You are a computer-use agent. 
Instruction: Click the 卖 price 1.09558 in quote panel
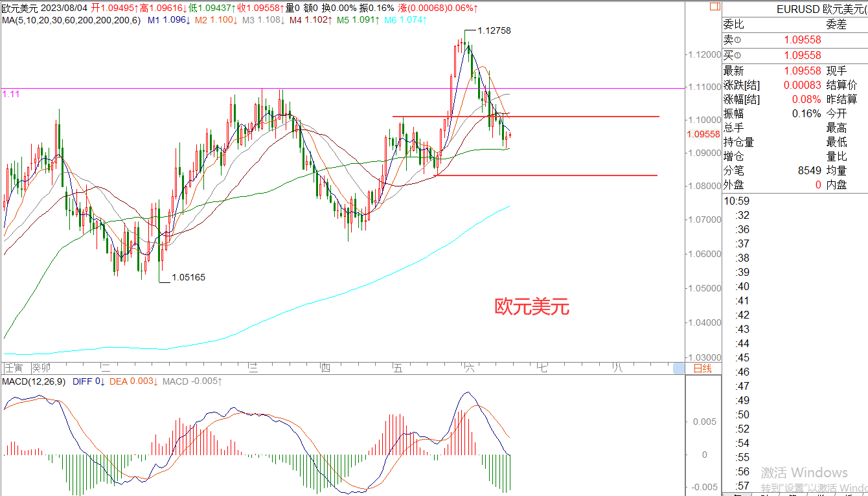point(802,40)
